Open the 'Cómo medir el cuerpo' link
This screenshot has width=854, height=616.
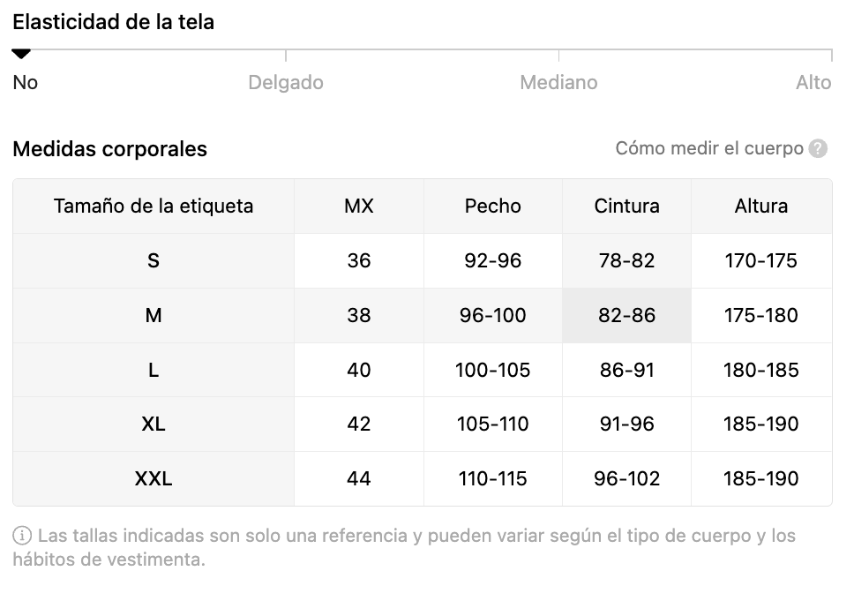[709, 148]
